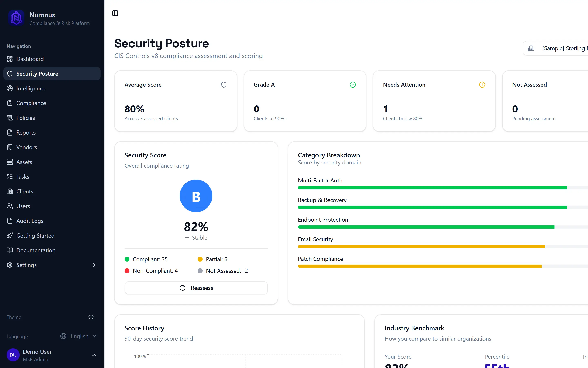Select Vendors in the sidebar
The image size is (588, 368).
[52, 147]
